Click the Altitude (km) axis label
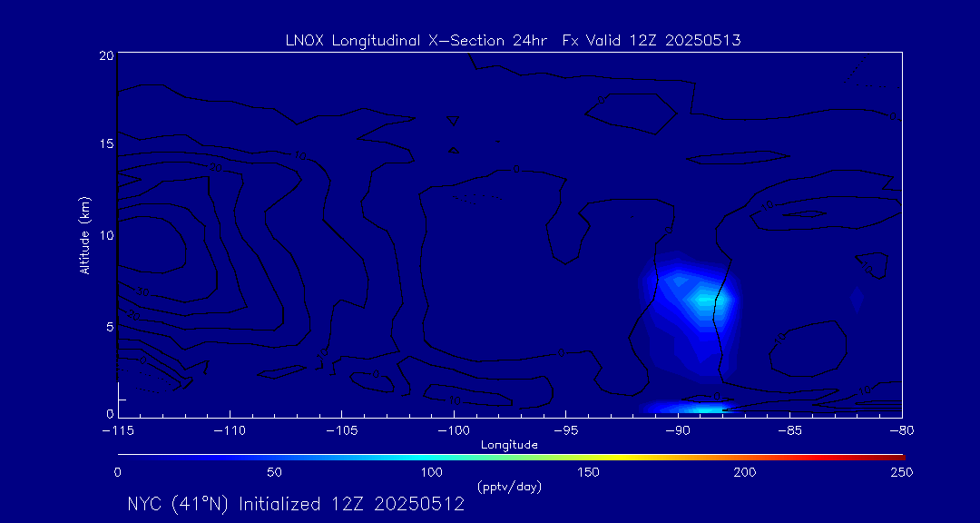 tap(84, 235)
